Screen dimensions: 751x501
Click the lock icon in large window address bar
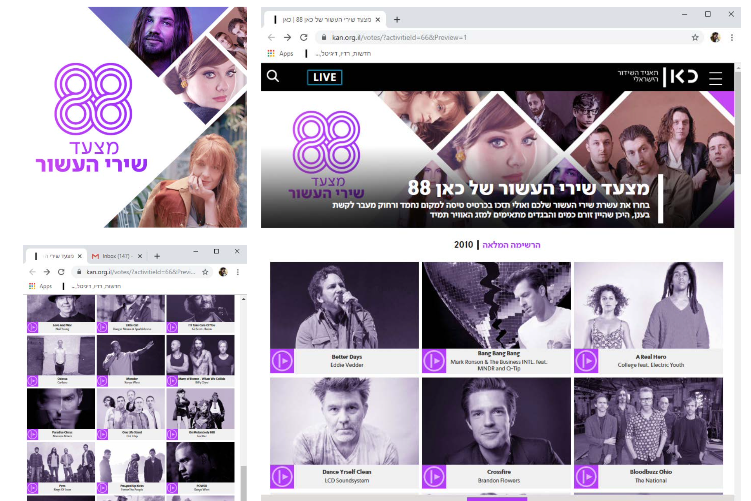click(x=324, y=37)
